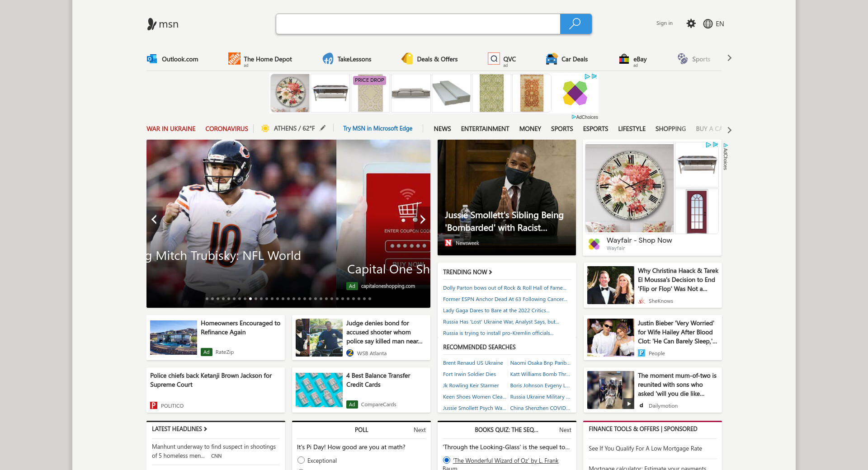868x470 pixels.
Task: Search for Brent Renaud US Ukraine
Action: [473, 363]
